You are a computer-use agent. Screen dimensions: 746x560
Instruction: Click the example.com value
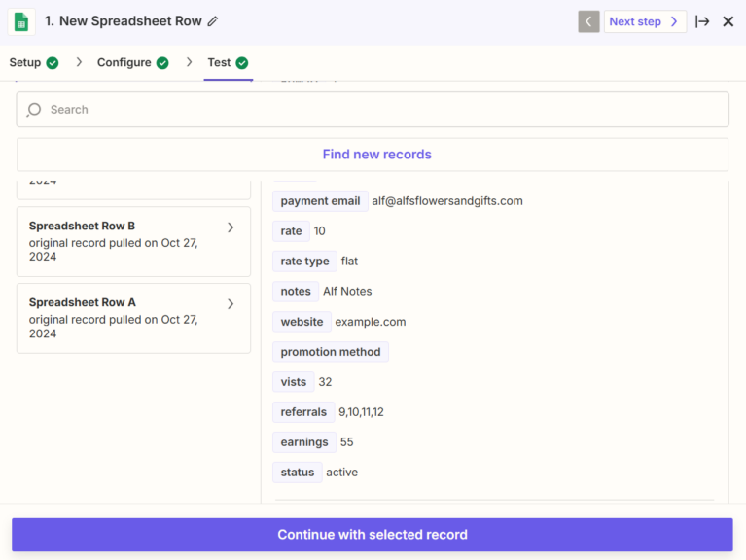pyautogui.click(x=371, y=322)
